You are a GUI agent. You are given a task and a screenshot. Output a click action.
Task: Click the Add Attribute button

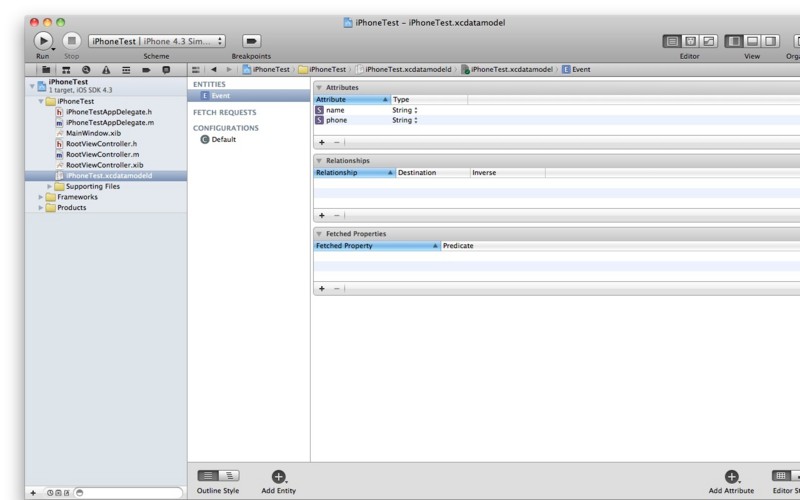click(x=731, y=482)
